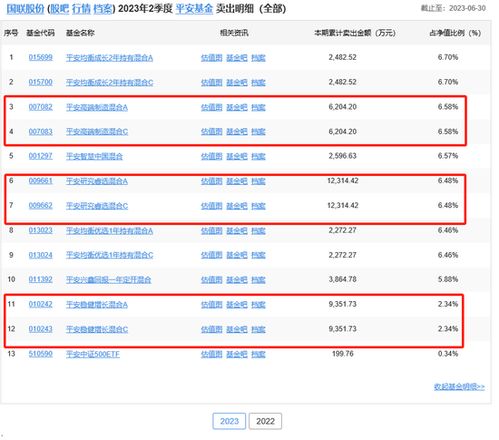View 估值图 for fund 510590
The width and height of the screenshot is (499, 440).
point(212,354)
